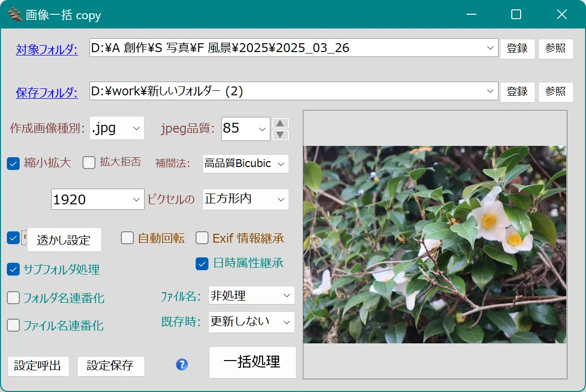The image size is (586, 392).
Task: Enable the 拡大拒否 checkbox
Action: 89,163
